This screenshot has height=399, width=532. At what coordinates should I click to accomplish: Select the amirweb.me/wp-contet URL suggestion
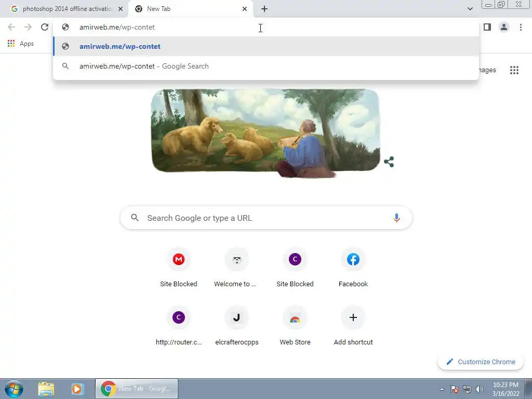[266, 46]
